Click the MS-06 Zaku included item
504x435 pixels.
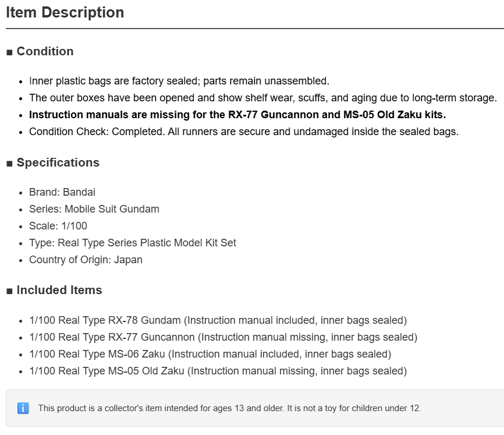[210, 354]
